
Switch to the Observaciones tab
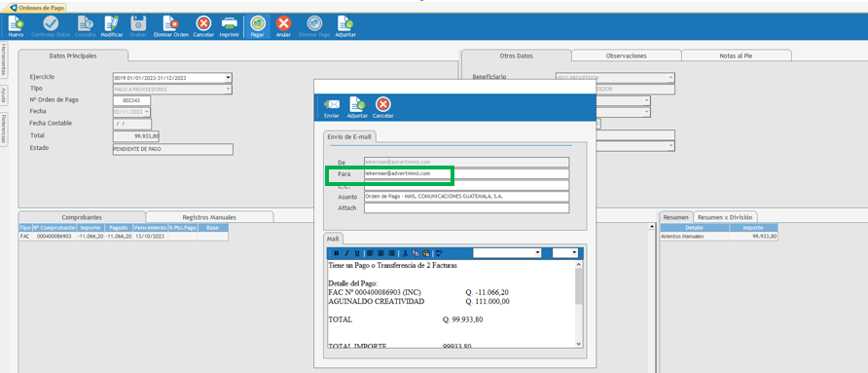tap(626, 56)
